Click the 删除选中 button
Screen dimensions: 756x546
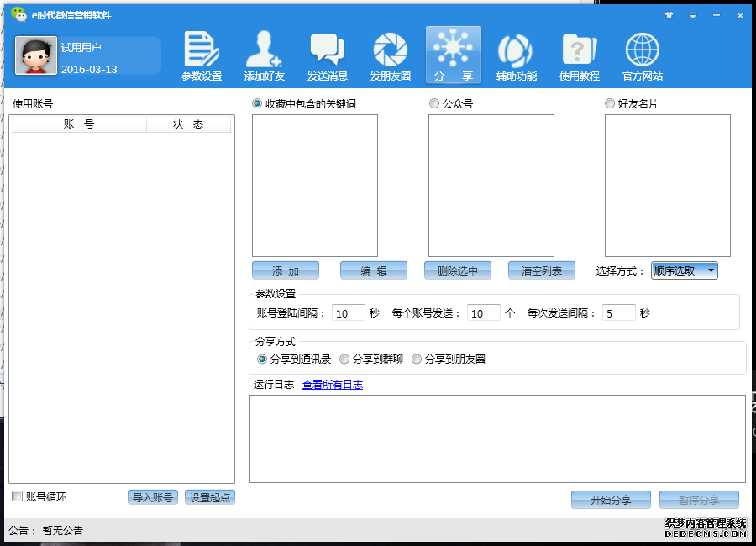click(x=458, y=270)
